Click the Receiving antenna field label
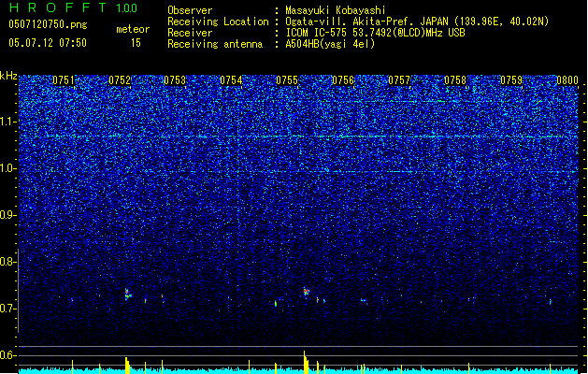 (215, 44)
